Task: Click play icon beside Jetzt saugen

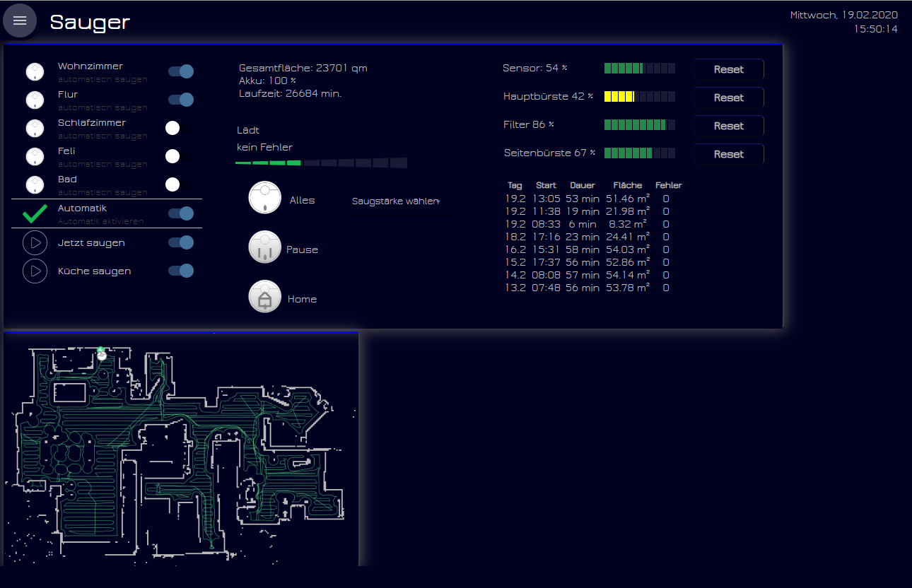Action: point(35,243)
